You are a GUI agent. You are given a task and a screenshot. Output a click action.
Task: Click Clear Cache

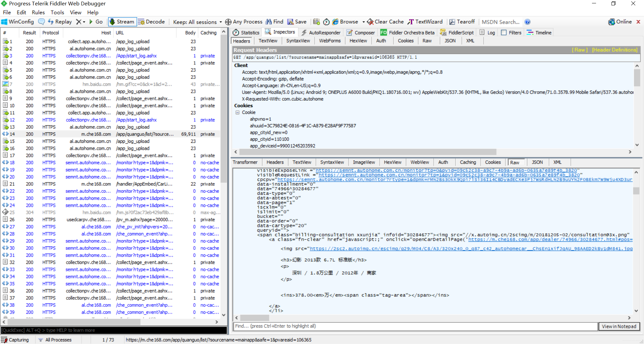pyautogui.click(x=385, y=22)
